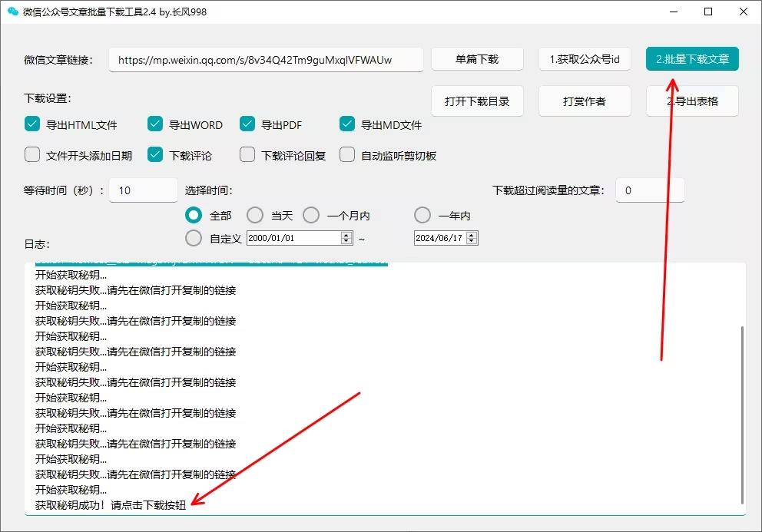Choose the 一个月内 radio option
Screen dimensions: 762x532
(311, 216)
